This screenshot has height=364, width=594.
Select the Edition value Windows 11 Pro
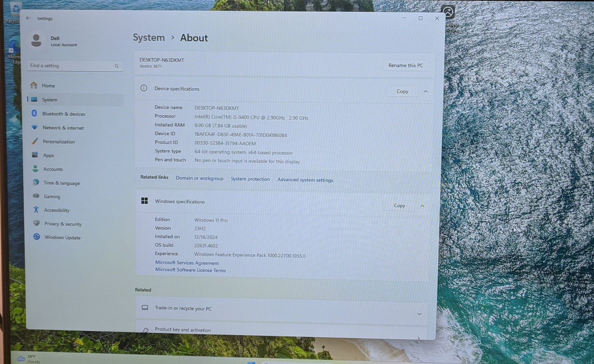click(211, 220)
